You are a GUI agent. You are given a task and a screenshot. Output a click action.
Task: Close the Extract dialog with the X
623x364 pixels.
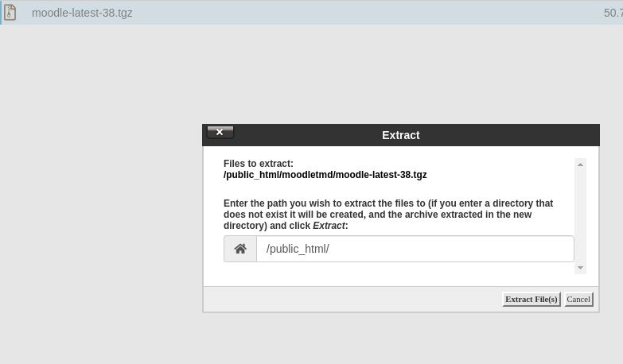(220, 133)
